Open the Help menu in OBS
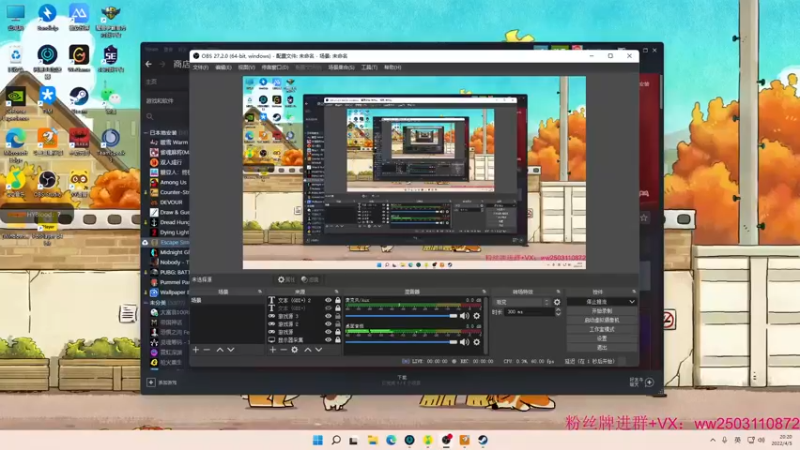 click(x=392, y=67)
